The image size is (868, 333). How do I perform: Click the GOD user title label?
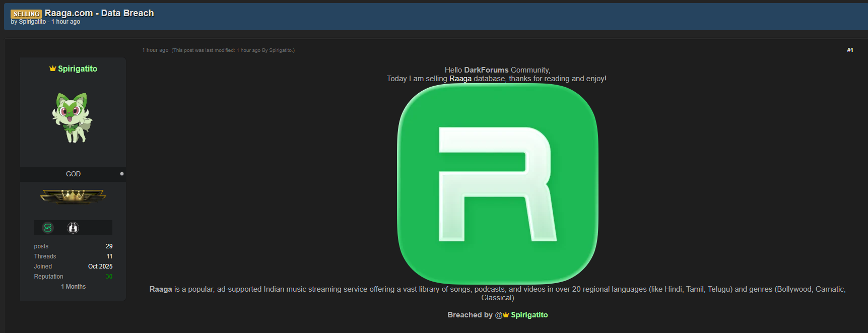[x=73, y=174]
